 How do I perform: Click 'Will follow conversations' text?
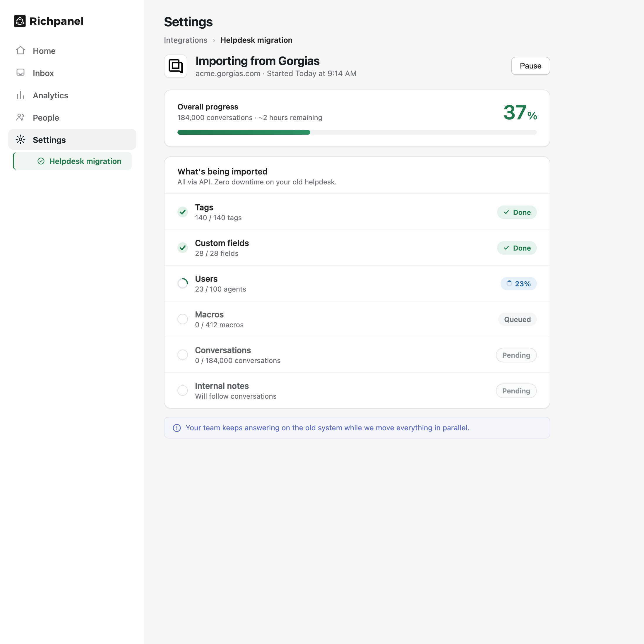tap(236, 396)
